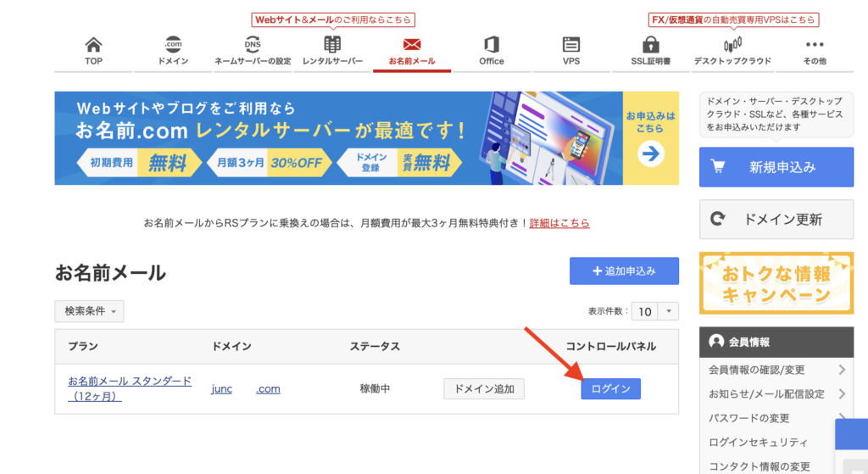Open 会員情報の確認/変更 menu item
868x474 pixels.
pyautogui.click(x=757, y=370)
